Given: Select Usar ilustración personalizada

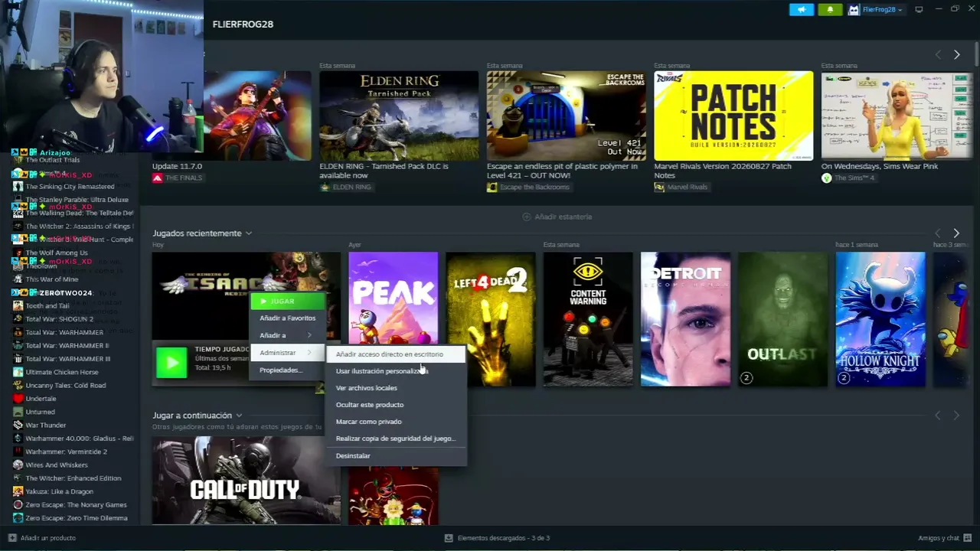Looking at the screenshot, I should click(x=395, y=371).
